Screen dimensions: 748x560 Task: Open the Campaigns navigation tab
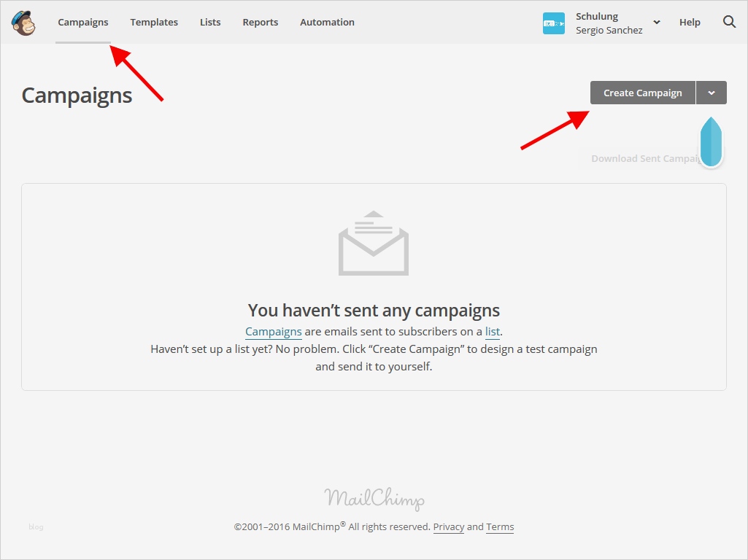[83, 23]
